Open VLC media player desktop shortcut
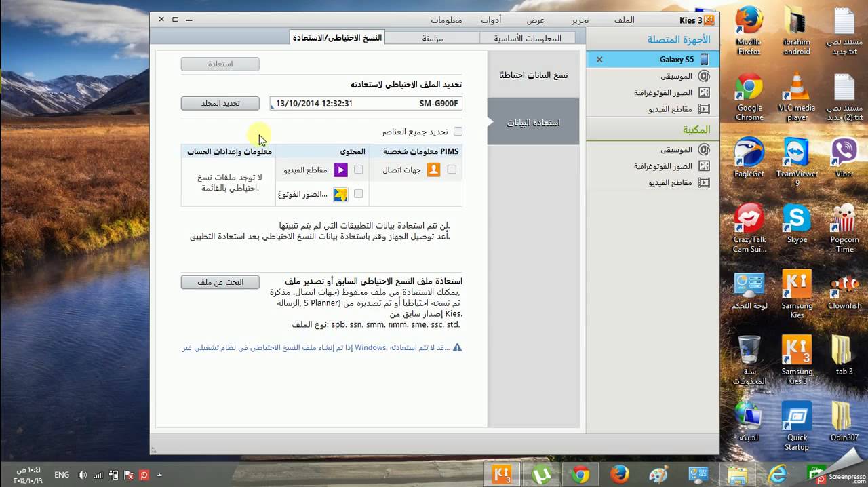This screenshot has height=487, width=868. 797,98
